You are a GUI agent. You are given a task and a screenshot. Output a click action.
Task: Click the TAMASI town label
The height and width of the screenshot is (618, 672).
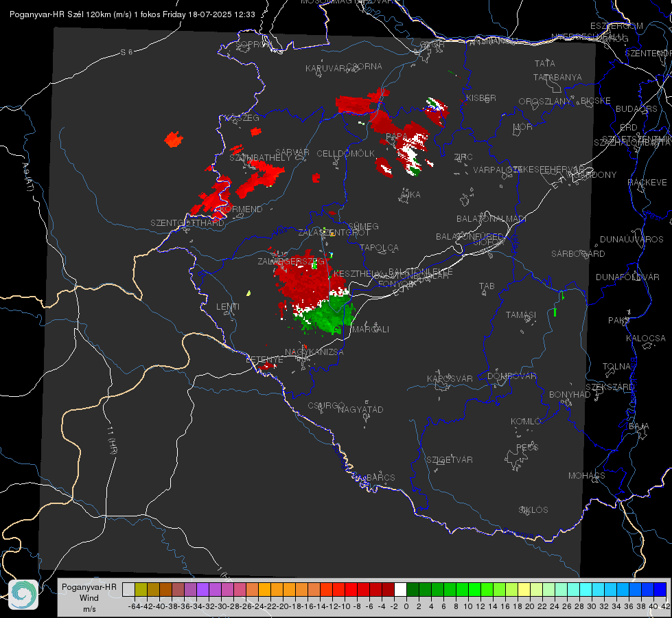tap(521, 314)
